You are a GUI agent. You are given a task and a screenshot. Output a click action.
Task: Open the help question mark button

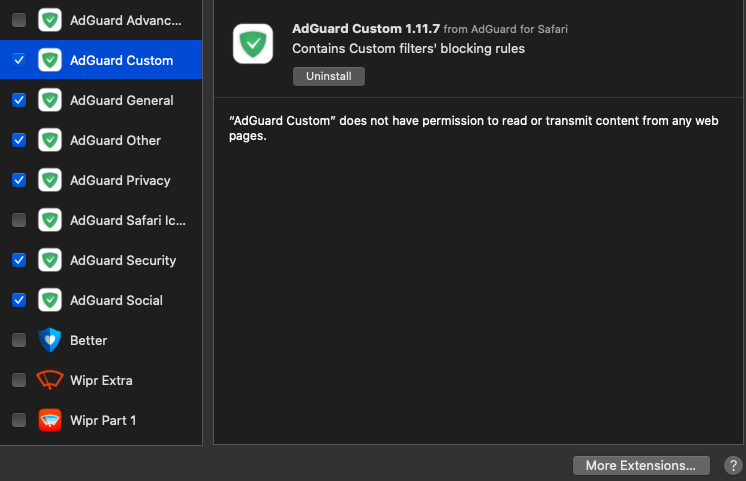click(732, 465)
